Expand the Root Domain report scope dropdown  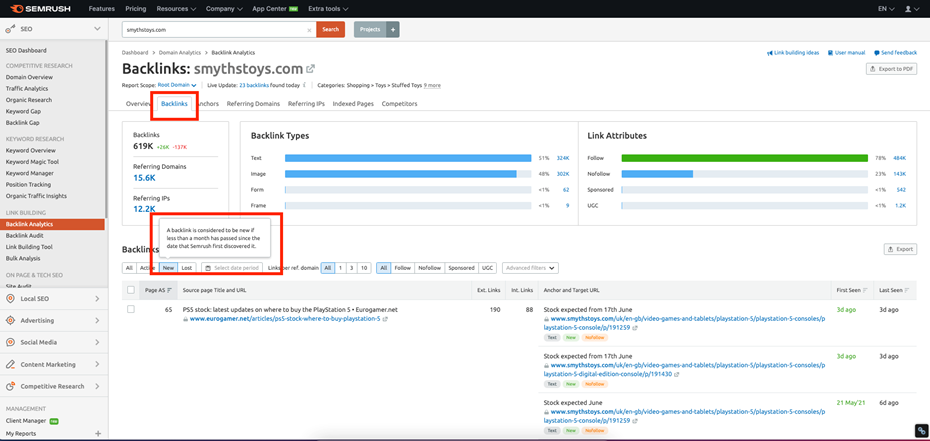pyautogui.click(x=177, y=86)
